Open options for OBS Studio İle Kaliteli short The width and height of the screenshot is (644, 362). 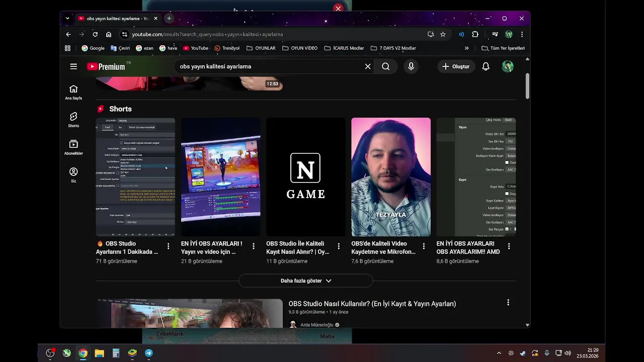(339, 246)
